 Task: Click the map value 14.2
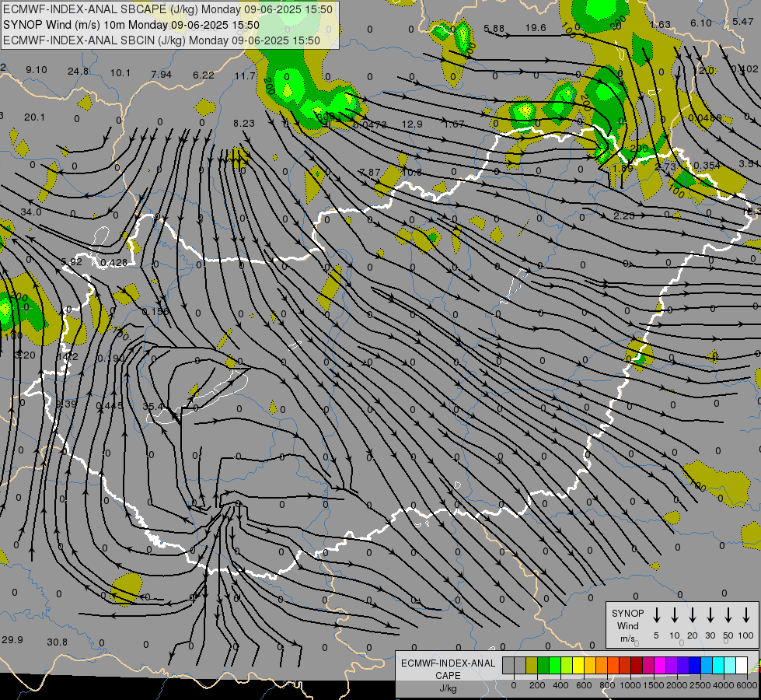click(x=68, y=357)
